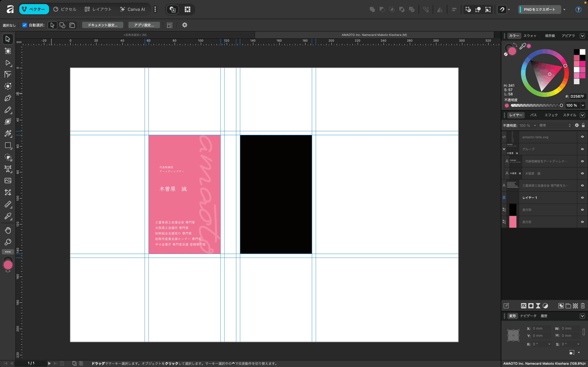588x367 pixels.
Task: Click the hex color field D2587F
Action: [x=577, y=96]
